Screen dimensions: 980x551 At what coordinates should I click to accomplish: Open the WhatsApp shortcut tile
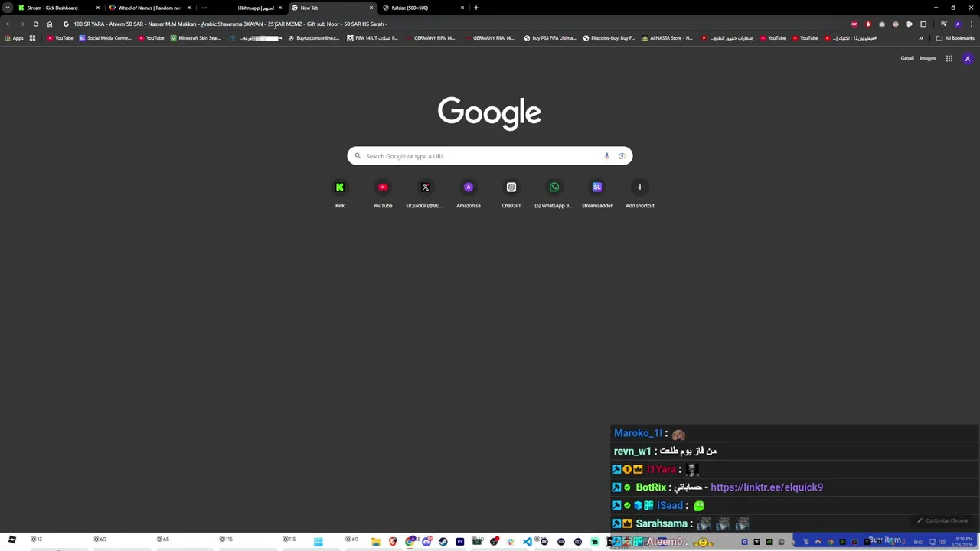(554, 194)
